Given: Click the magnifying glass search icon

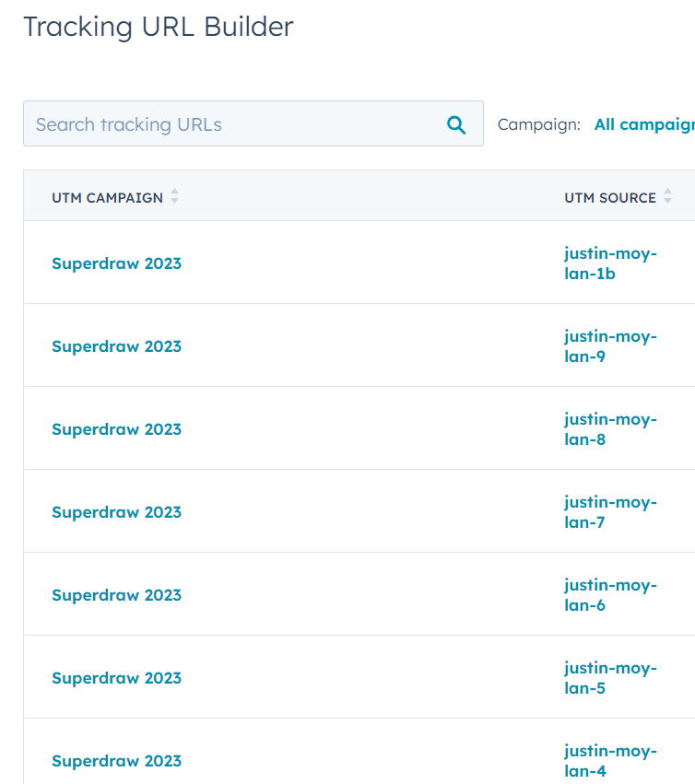Looking at the screenshot, I should coord(455,124).
